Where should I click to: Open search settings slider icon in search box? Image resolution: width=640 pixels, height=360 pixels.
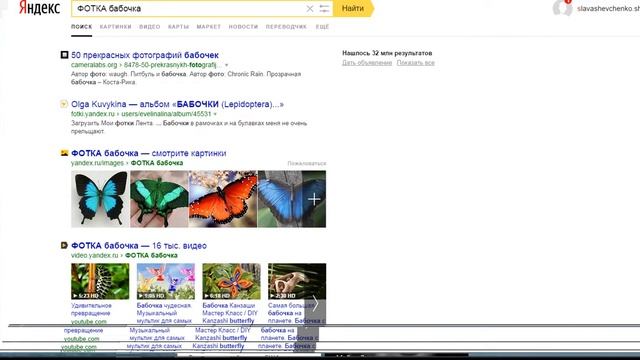click(324, 9)
